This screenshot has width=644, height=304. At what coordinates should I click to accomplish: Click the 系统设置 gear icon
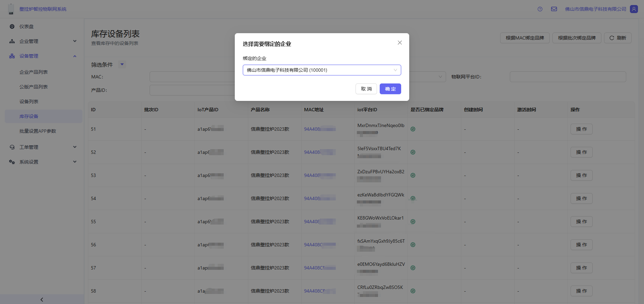tap(12, 162)
